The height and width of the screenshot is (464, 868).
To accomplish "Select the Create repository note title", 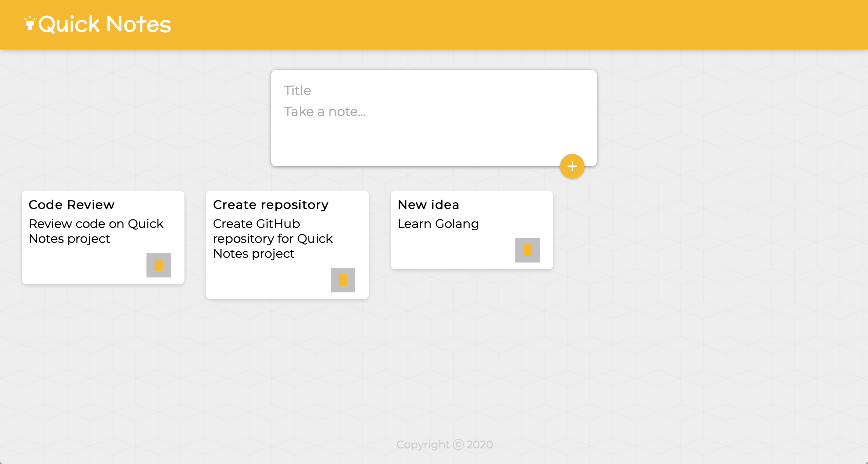I will [270, 204].
